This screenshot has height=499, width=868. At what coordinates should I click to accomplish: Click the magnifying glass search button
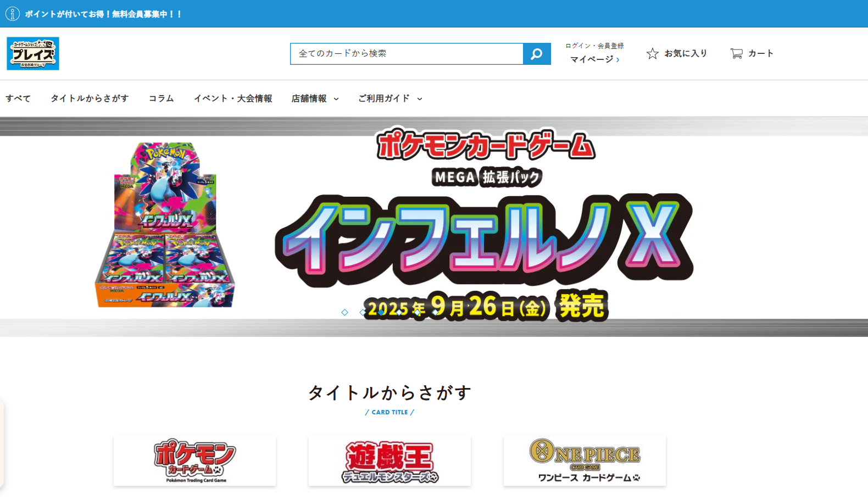537,54
